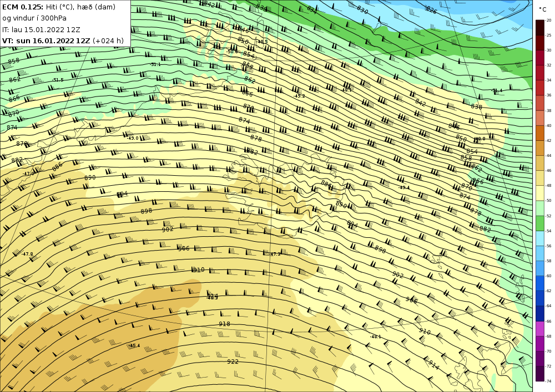The width and height of the screenshot is (555, 392).
Task: Click the -49.2 temperature value
Action: [299, 96]
